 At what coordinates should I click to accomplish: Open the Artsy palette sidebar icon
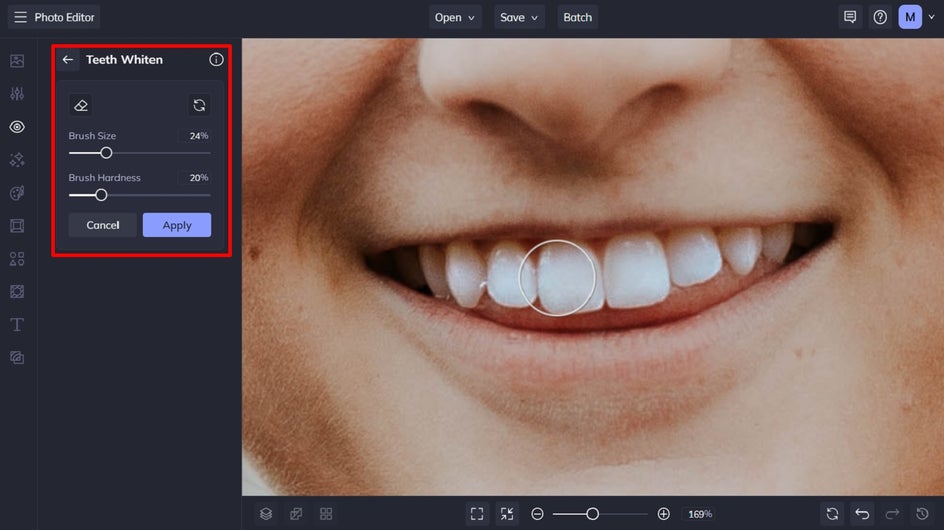point(17,193)
